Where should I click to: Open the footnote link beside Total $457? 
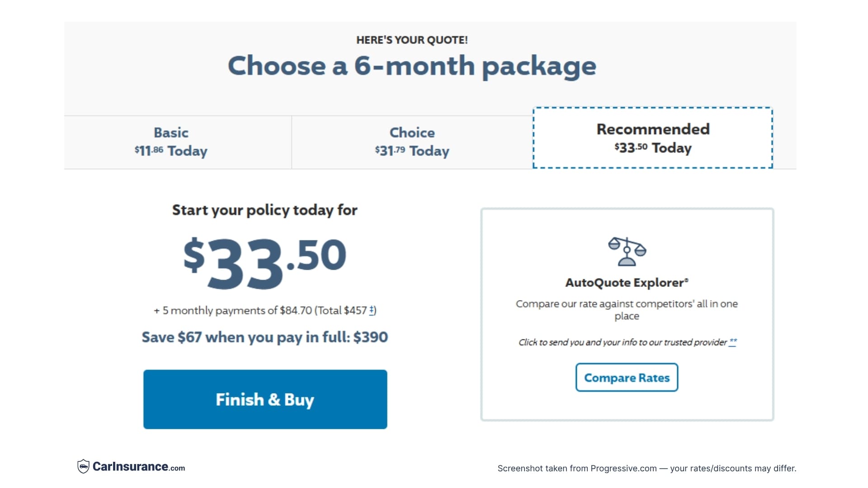pyautogui.click(x=372, y=310)
